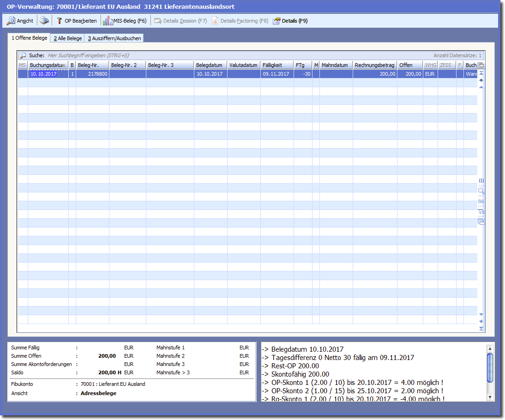Select the row with Beleg-Nr. 2178800

point(92,74)
